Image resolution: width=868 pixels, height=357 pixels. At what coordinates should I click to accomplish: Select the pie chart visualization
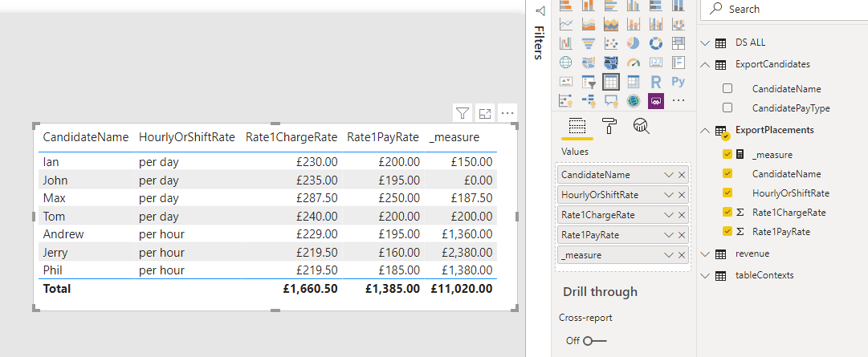click(x=634, y=43)
